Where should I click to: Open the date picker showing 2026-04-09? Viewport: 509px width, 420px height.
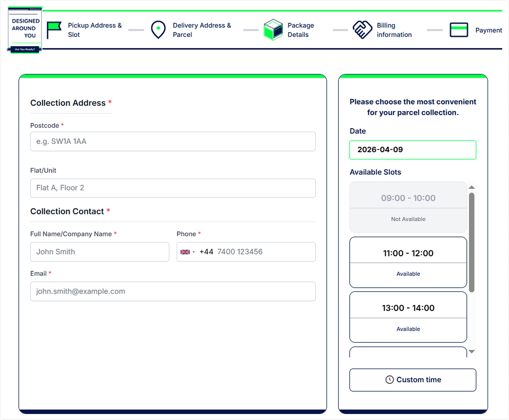[x=413, y=150]
